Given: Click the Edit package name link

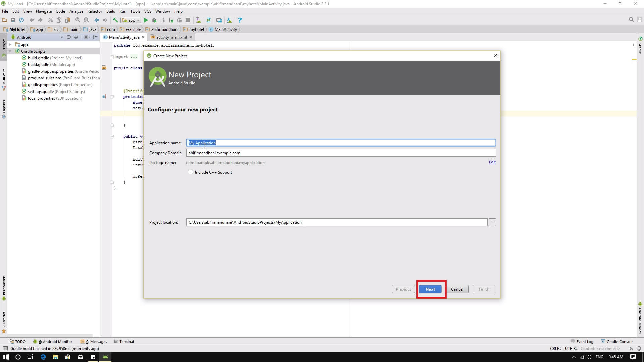Looking at the screenshot, I should point(492,162).
